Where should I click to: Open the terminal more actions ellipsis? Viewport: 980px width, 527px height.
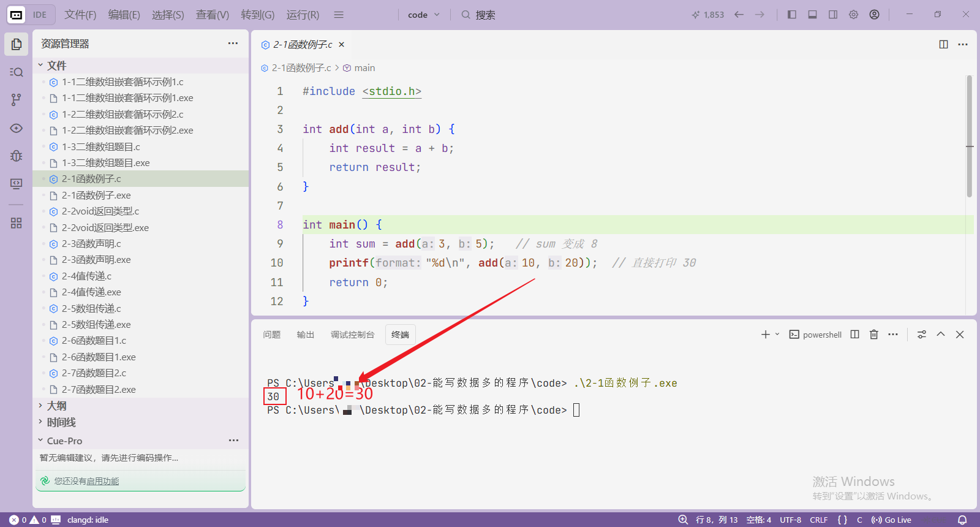click(x=893, y=335)
